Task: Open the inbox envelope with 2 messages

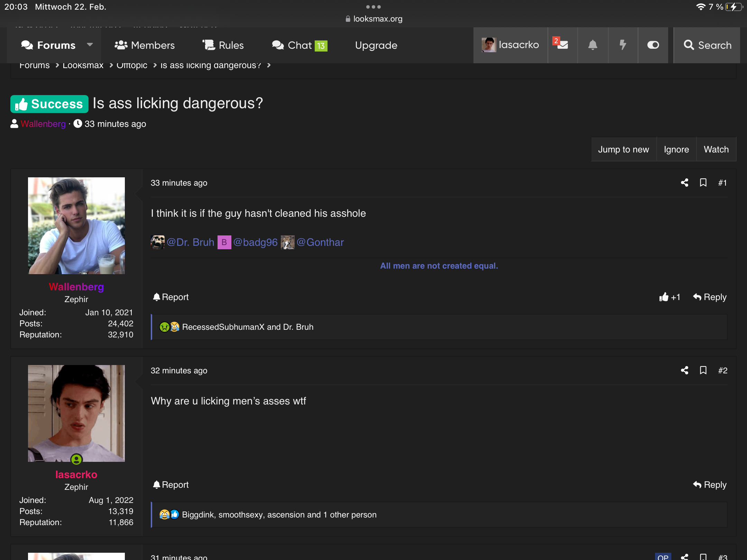Action: (x=562, y=45)
